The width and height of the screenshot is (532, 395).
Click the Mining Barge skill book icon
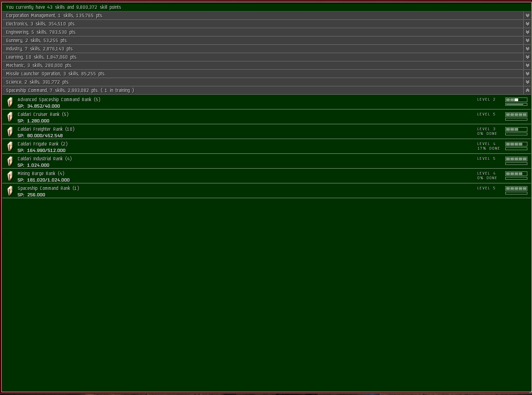10,176
